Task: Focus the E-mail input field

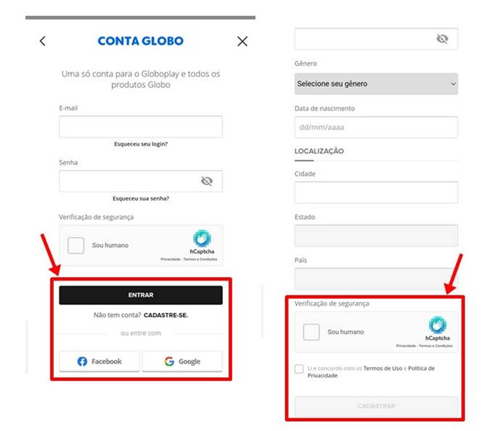Action: (141, 127)
